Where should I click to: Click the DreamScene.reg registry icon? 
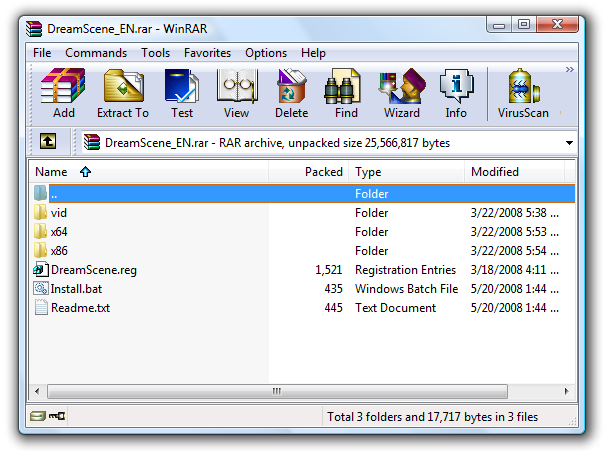[x=40, y=269]
